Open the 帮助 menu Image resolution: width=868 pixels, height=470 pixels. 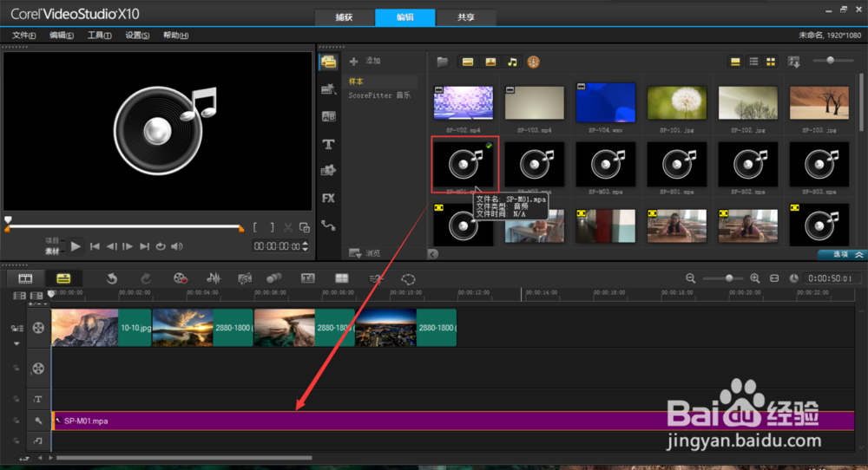[x=175, y=36]
